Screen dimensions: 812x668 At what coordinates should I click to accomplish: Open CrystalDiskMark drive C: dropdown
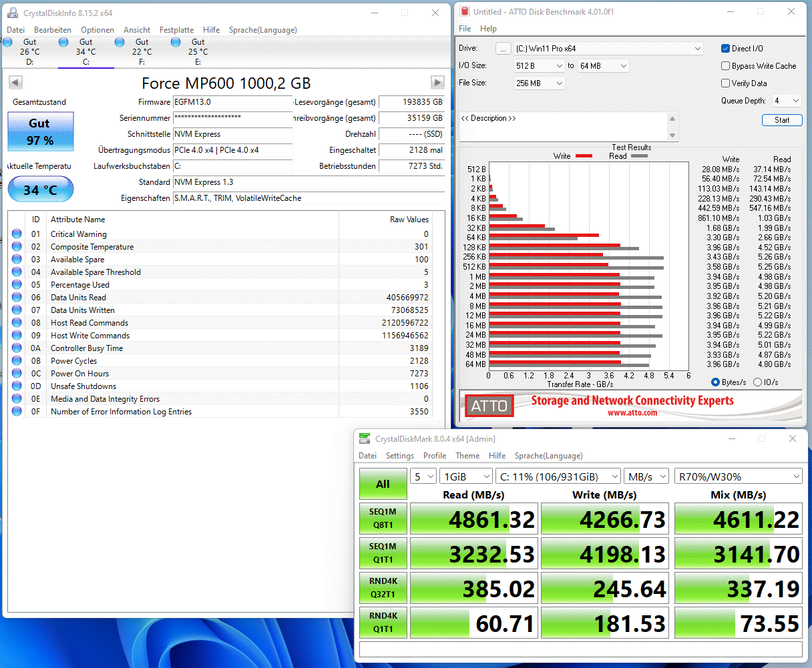coord(558,476)
